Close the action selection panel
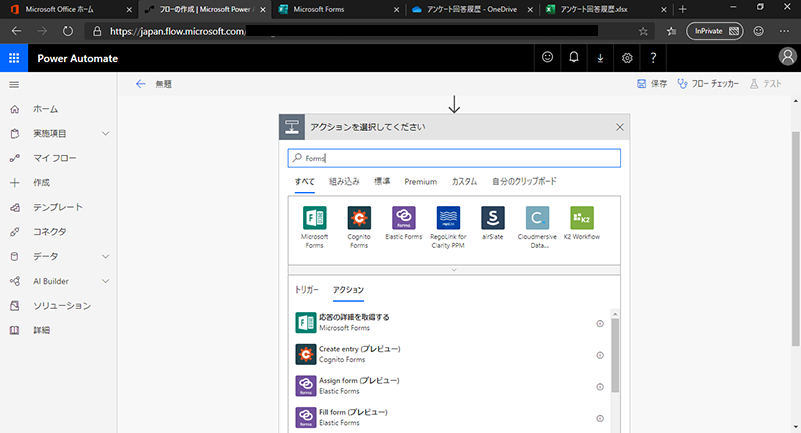Screen dimensions: 801x433 point(620,127)
